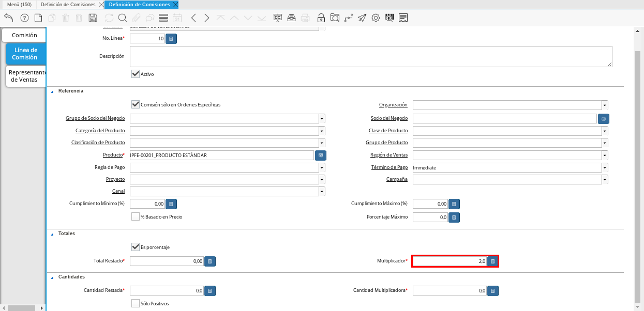The height and width of the screenshot is (311, 644).
Task: Save the record using the floppy disk icon
Action: [93, 18]
